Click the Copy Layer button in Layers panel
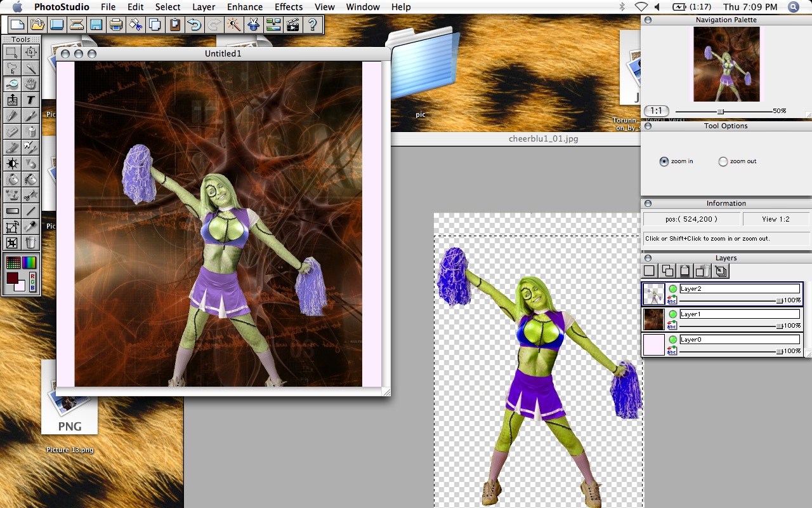This screenshot has width=812, height=508. click(x=667, y=271)
